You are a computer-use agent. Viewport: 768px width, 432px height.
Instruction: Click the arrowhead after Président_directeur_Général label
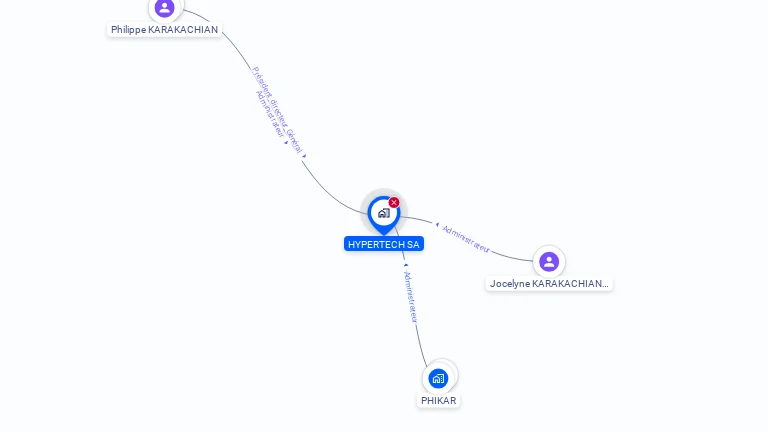304,156
